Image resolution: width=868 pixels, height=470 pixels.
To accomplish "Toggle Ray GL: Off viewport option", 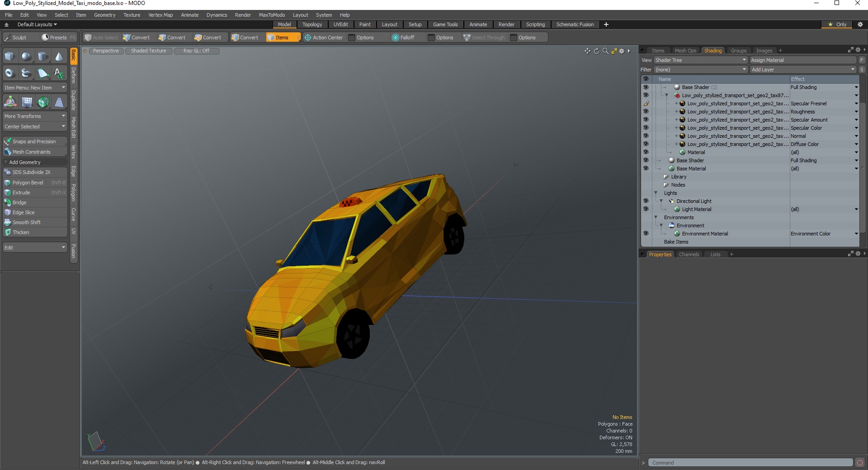I will pyautogui.click(x=197, y=51).
